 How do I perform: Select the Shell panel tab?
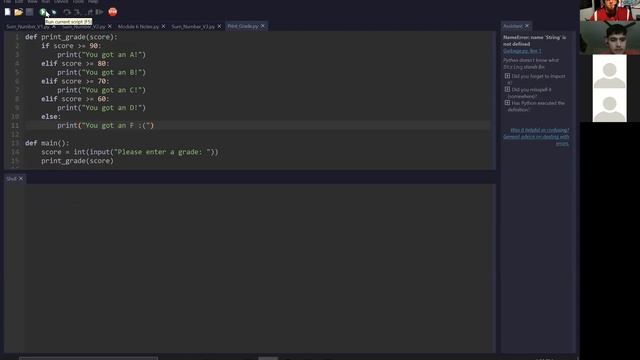pos(11,179)
